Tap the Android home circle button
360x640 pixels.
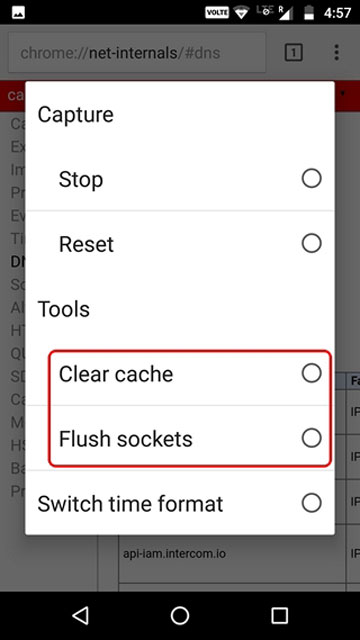(180, 615)
